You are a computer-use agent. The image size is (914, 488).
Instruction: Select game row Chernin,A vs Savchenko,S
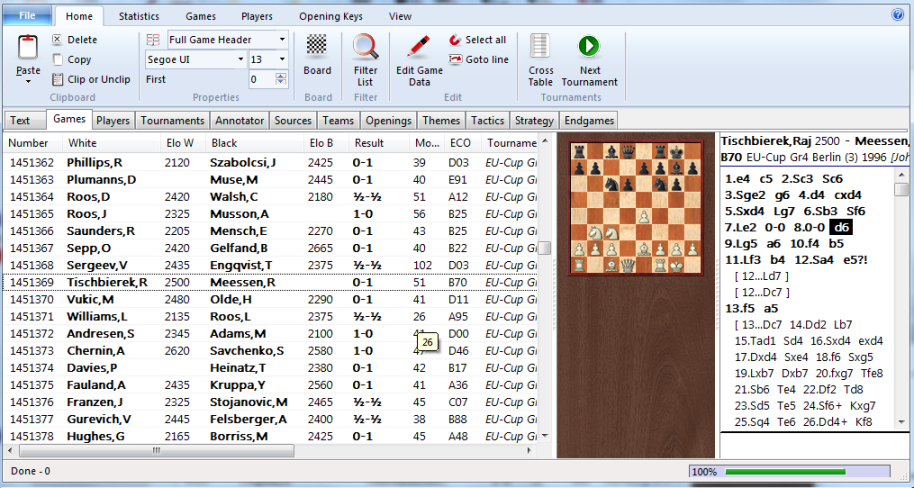270,351
